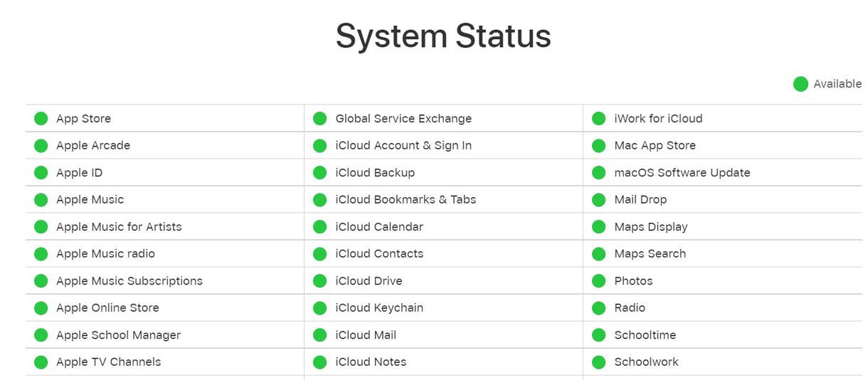868x380 pixels.
Task: Click the green dot beside Mac App Store
Action: point(599,146)
